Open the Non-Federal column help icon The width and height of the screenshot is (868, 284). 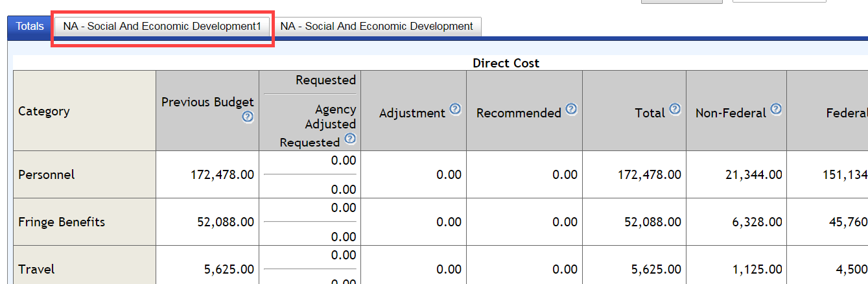coord(775,110)
